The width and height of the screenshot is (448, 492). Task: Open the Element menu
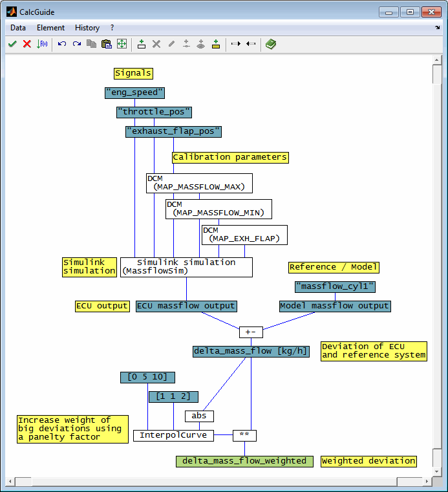[50, 28]
